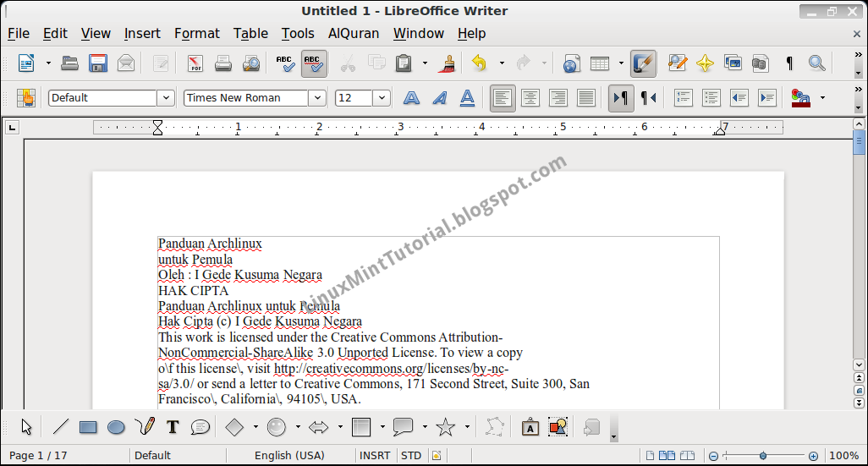868x466 pixels.
Task: Open the Format menu
Action: pos(197,33)
